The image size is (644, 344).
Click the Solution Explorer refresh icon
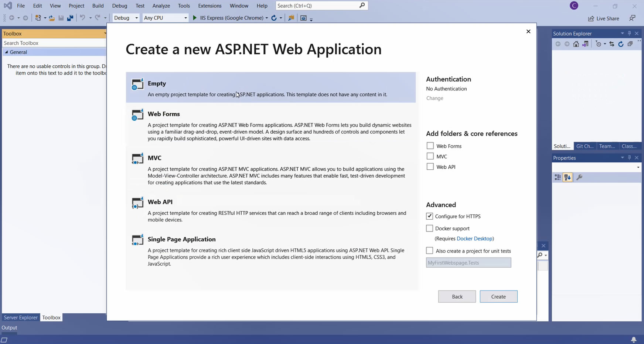(621, 44)
